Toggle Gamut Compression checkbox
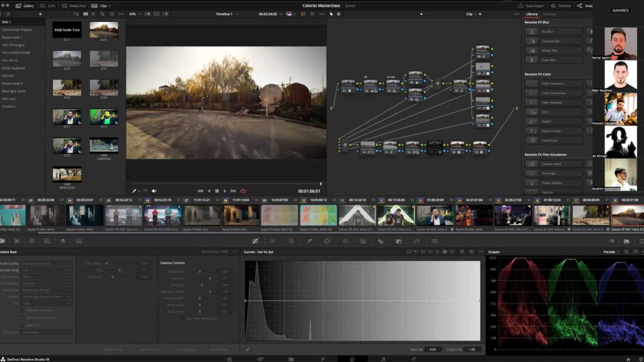 click(x=22, y=317)
